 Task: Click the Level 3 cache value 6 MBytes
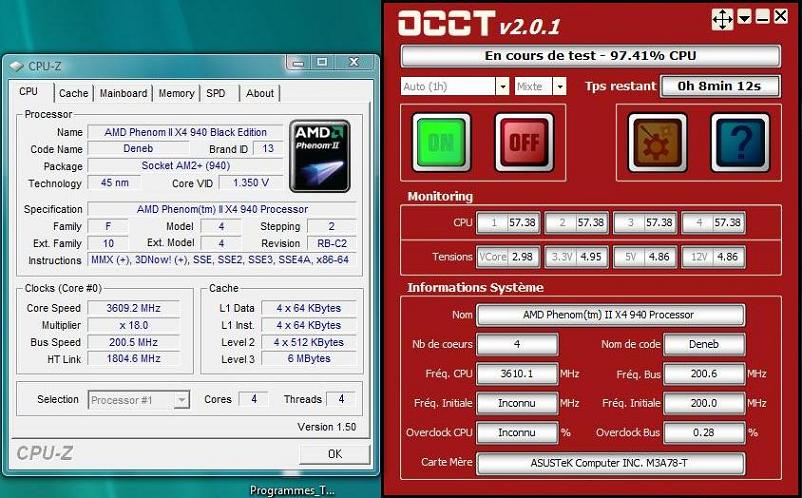[x=309, y=358]
